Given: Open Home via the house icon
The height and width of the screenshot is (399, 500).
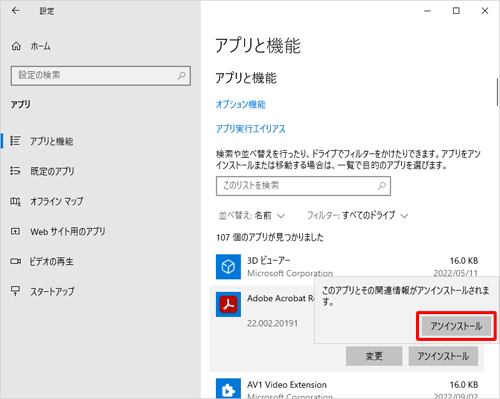Looking at the screenshot, I should [x=16, y=46].
